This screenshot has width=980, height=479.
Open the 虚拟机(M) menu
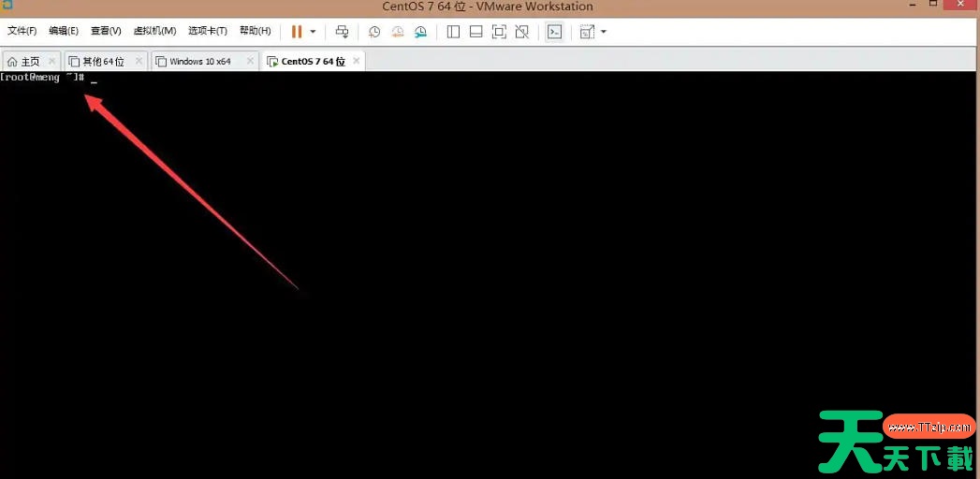(x=154, y=31)
